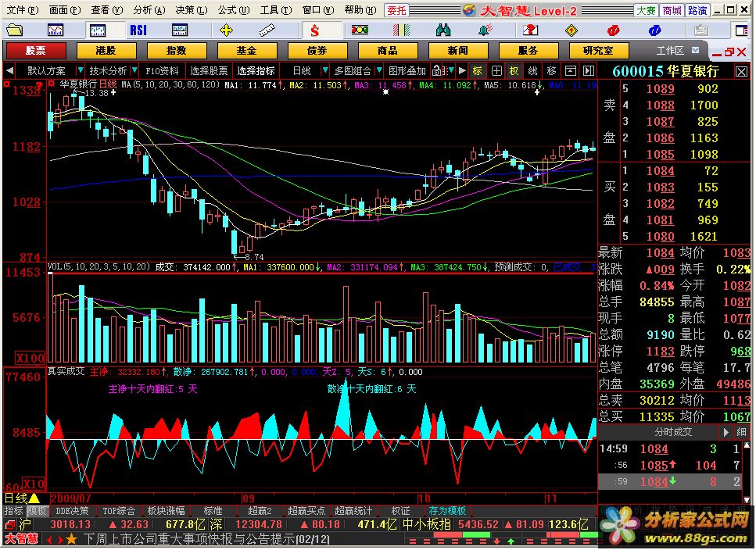Toggle the 线 drawing line button
756x550 pixels.
coord(532,71)
